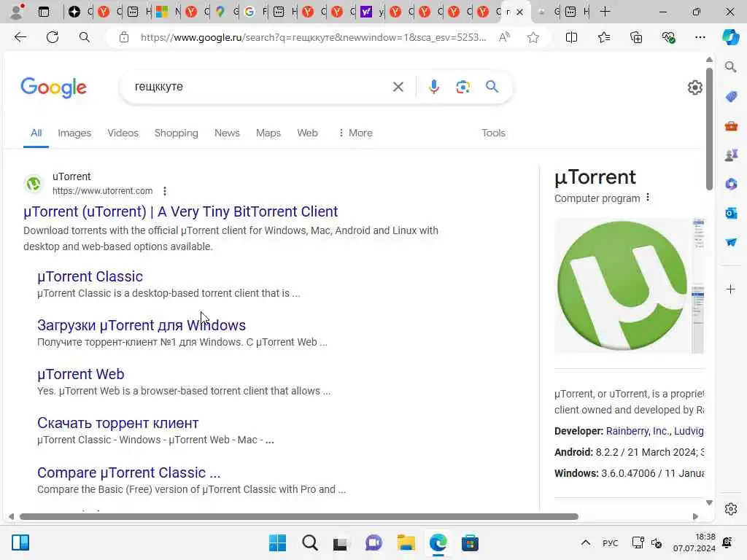The image size is (747, 560).
Task: Open search Tools options
Action: [493, 133]
